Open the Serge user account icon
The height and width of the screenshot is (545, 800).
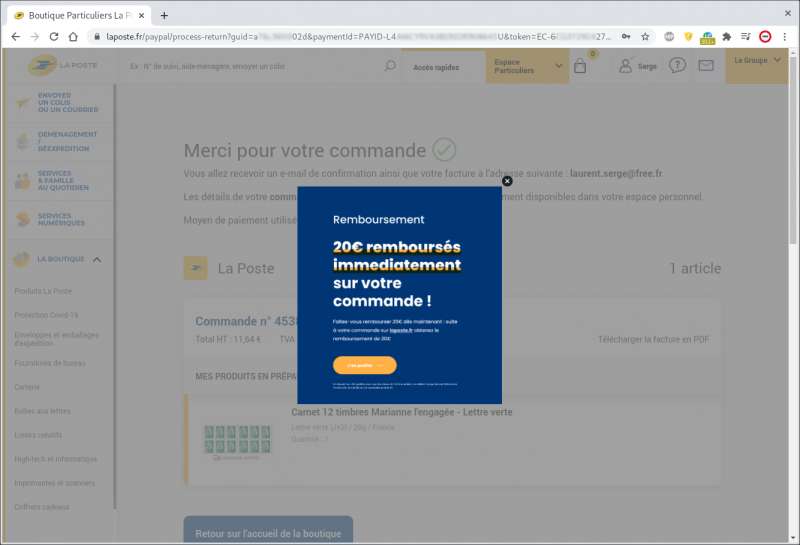pyautogui.click(x=637, y=66)
